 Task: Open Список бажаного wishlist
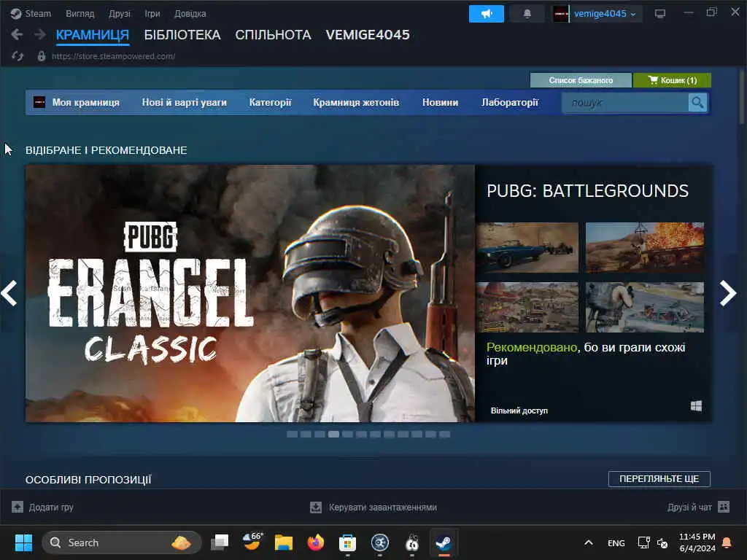point(581,80)
